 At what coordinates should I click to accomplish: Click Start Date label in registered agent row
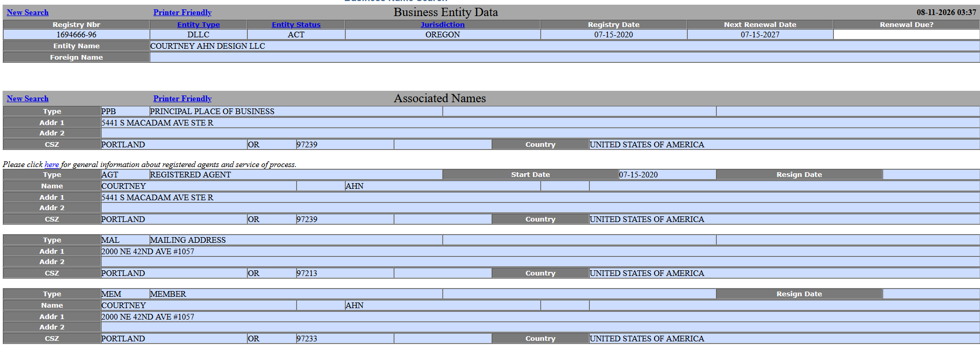(531, 175)
